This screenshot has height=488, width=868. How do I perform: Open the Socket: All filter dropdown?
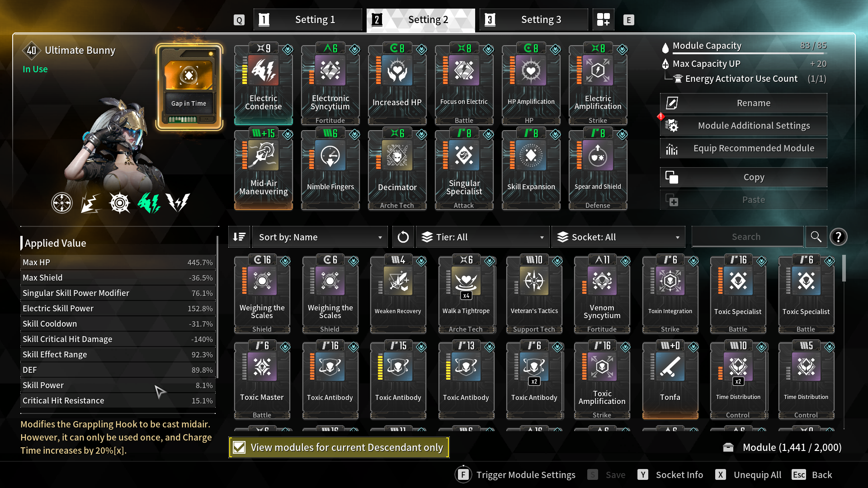pos(618,237)
